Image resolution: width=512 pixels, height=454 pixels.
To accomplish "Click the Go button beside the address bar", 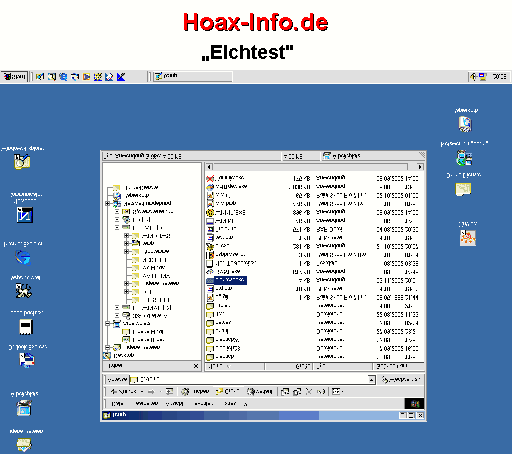I will click(x=401, y=379).
